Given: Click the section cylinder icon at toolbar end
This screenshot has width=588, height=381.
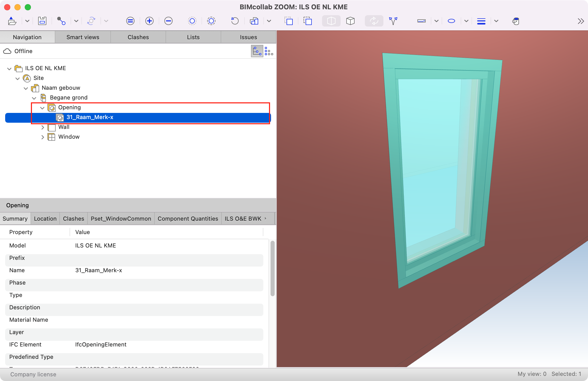Looking at the screenshot, I should pos(516,21).
